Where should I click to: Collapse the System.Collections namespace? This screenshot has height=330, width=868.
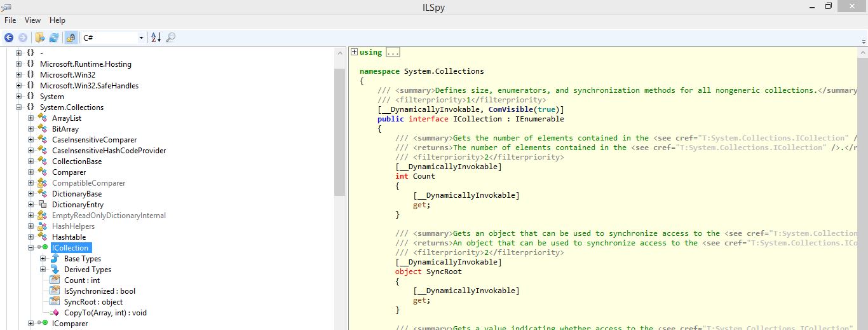click(18, 107)
